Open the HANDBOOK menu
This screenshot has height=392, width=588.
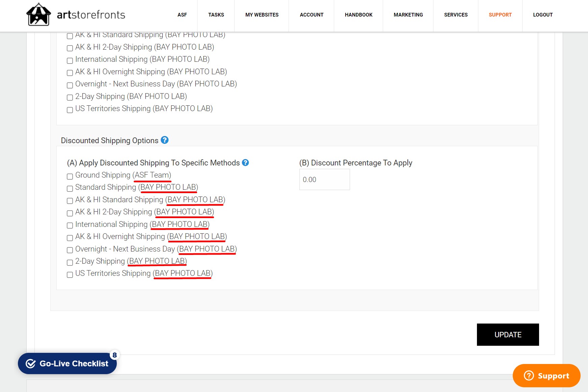click(358, 15)
